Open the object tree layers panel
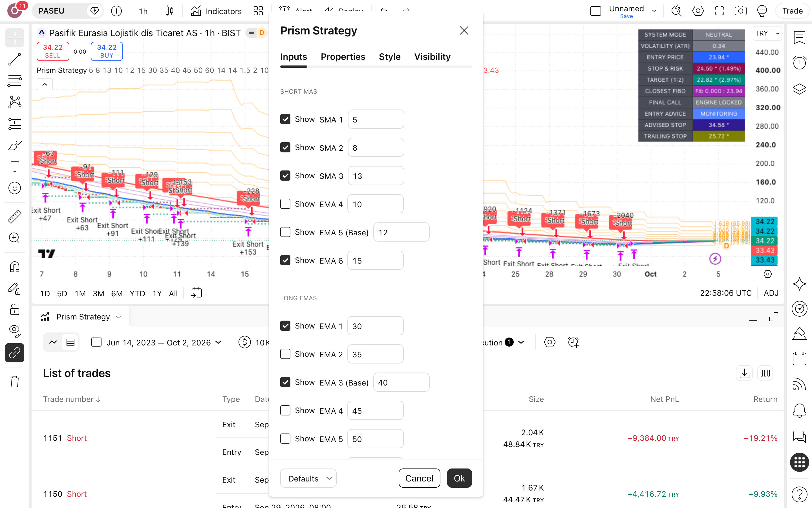Screen dimensions: 812x508 pyautogui.click(x=799, y=89)
